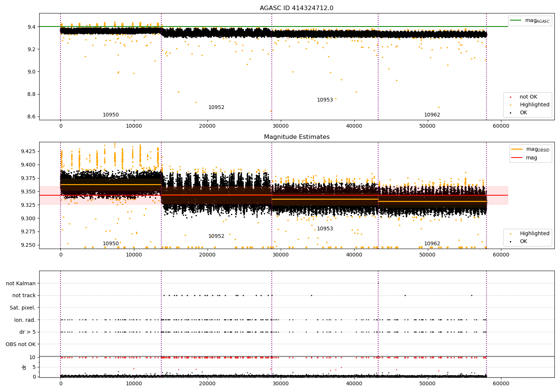Screen dimensions: 560x392
Task: Click the "AGASC ID 414324712.0" plot title
Action: click(x=296, y=8)
